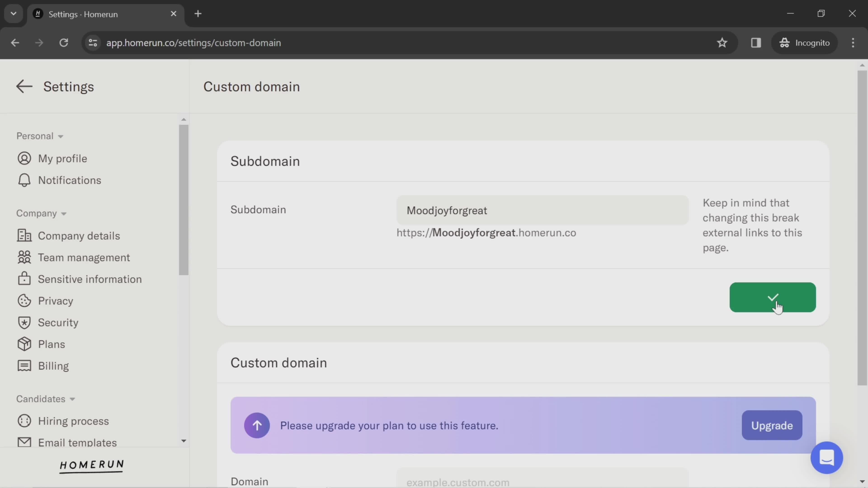
Task: Click the Privacy cookie icon
Action: [24, 301]
